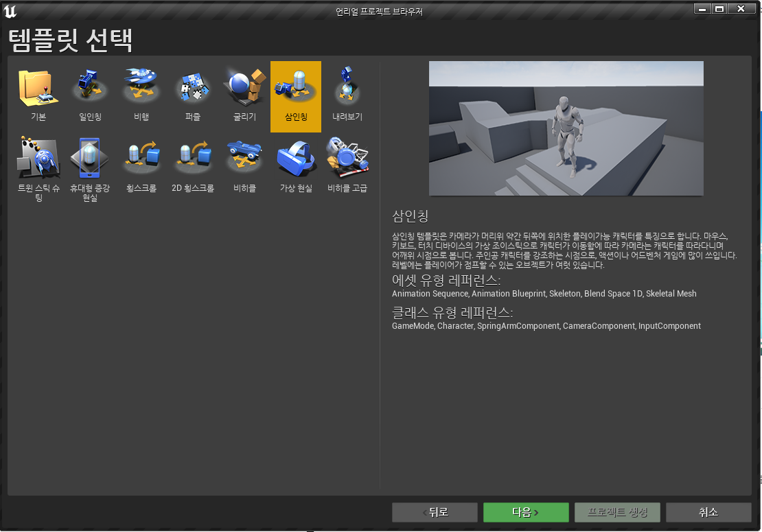Go back with the 뒤로 button
The image size is (762, 532).
coord(435,512)
